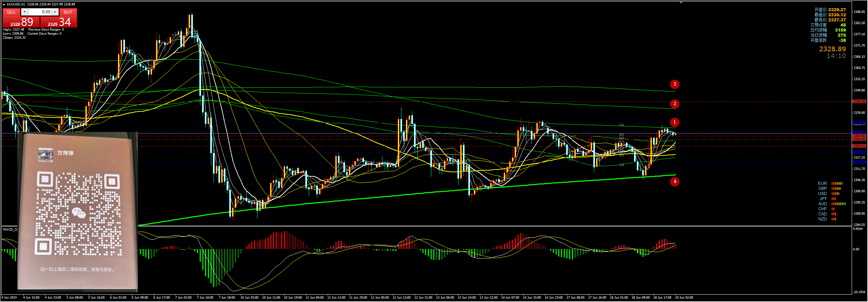Click the sell price tile showing 2328 89
This screenshot has height=302, width=868.
coord(21,22)
